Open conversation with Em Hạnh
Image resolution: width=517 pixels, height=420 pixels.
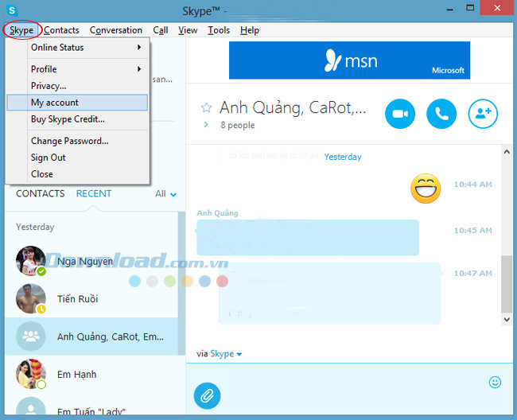[x=91, y=374]
